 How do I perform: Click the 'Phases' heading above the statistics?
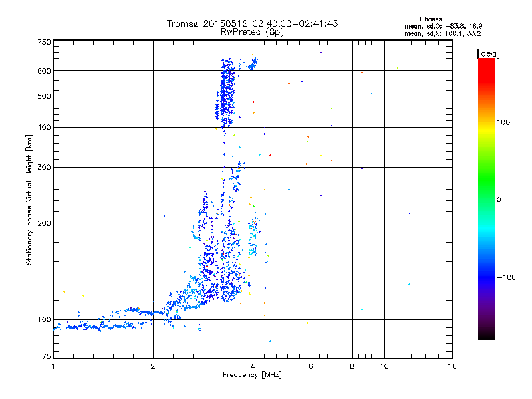coord(430,19)
